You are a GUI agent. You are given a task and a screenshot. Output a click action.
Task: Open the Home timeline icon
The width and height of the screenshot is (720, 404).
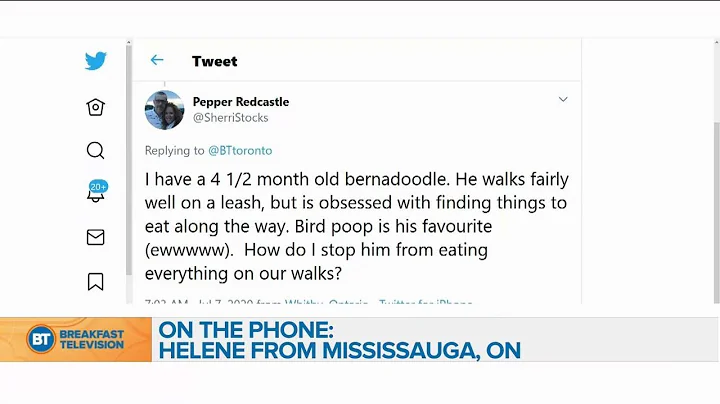pos(96,107)
